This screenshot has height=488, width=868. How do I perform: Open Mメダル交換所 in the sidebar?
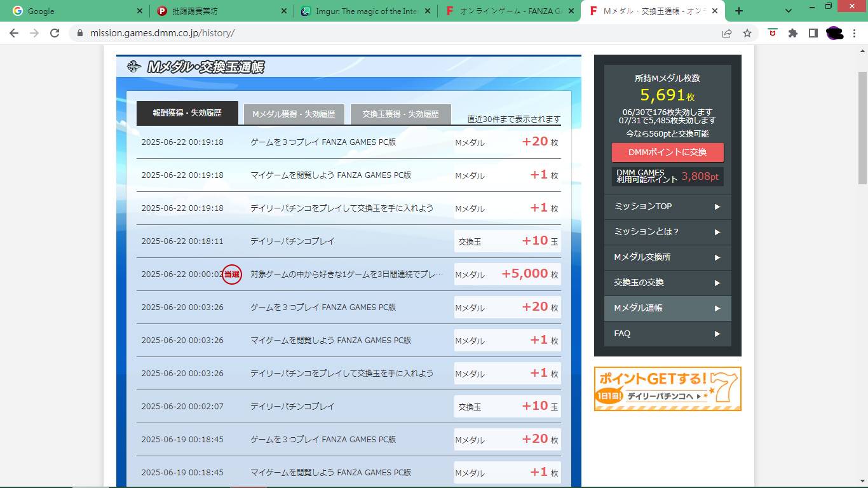point(667,257)
